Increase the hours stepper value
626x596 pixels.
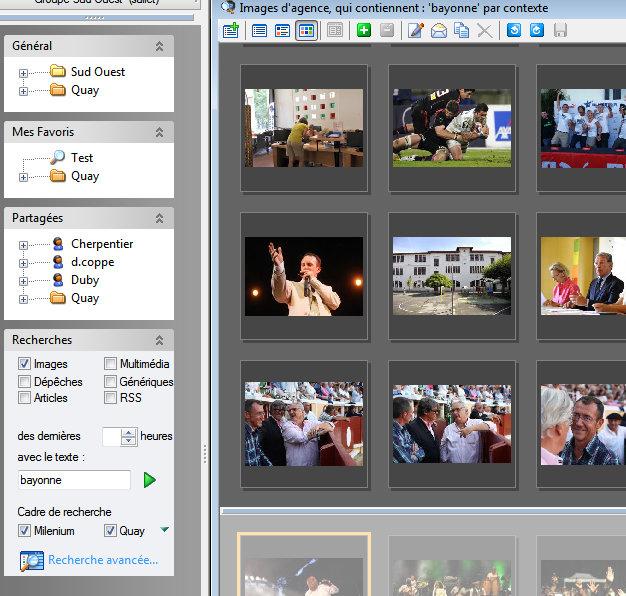pos(129,432)
